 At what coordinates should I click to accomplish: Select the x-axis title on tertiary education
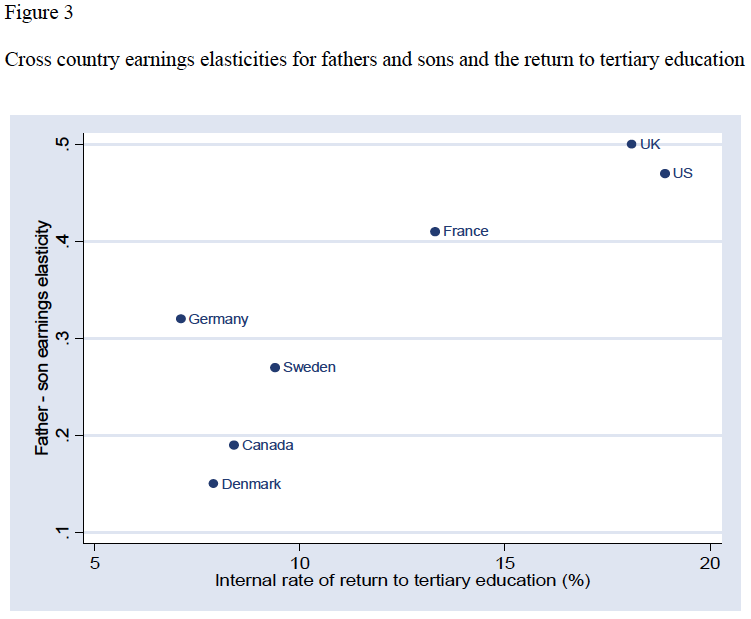(403, 581)
